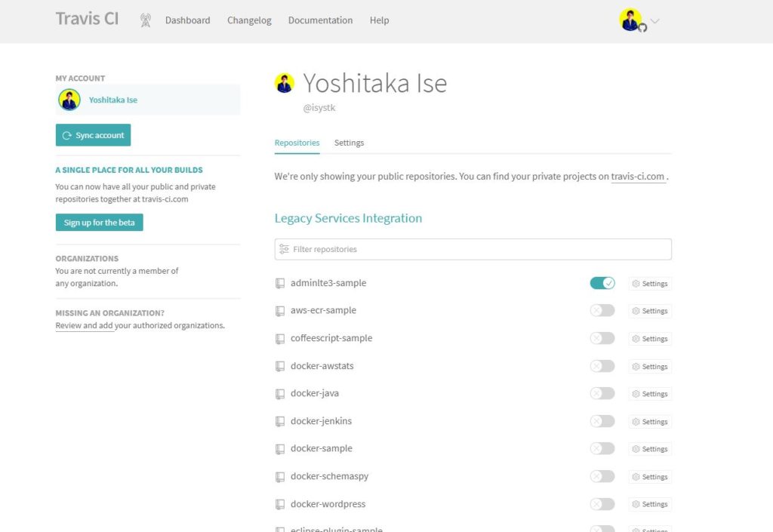773x532 pixels.
Task: Open the Dashboard page
Action: [x=187, y=20]
